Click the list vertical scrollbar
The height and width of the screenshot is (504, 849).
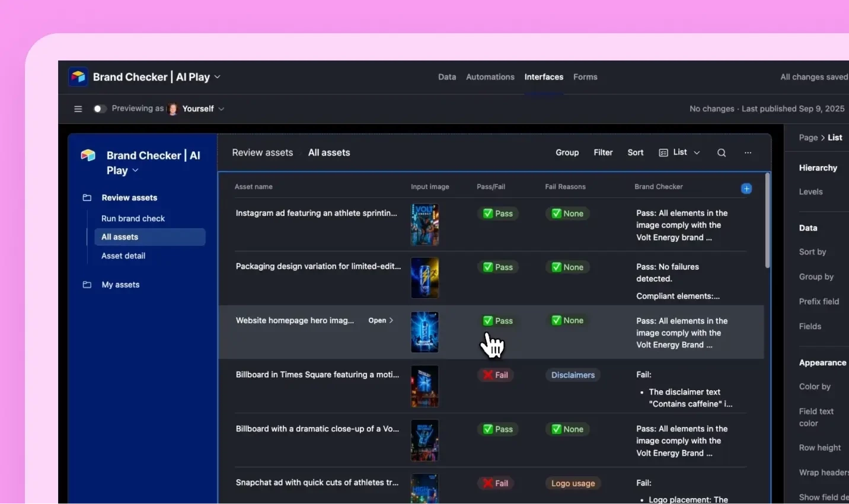pos(768,221)
